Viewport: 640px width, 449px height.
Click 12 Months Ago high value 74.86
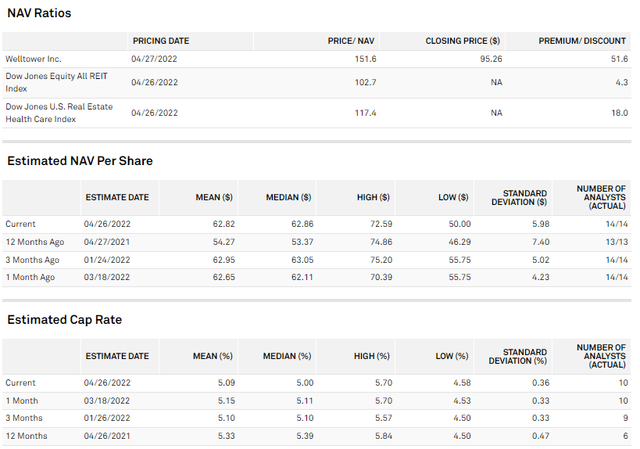click(x=381, y=242)
